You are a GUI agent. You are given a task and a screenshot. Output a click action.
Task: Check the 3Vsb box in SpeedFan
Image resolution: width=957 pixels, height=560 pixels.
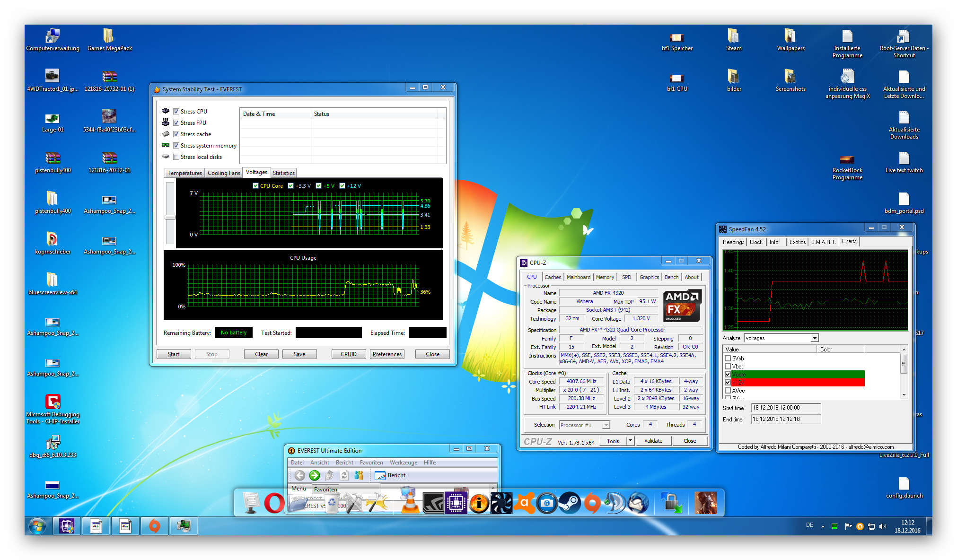coord(728,359)
